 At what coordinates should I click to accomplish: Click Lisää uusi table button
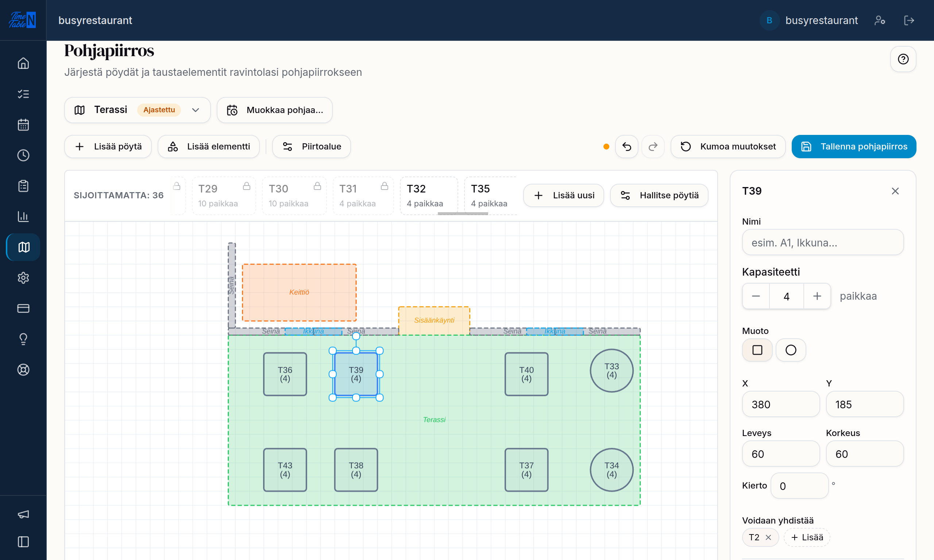coord(564,195)
